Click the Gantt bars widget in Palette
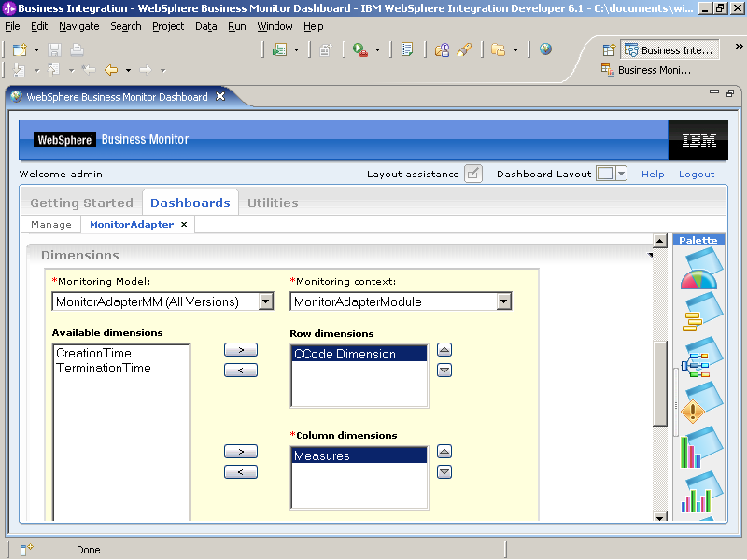747x560 pixels. 700,313
